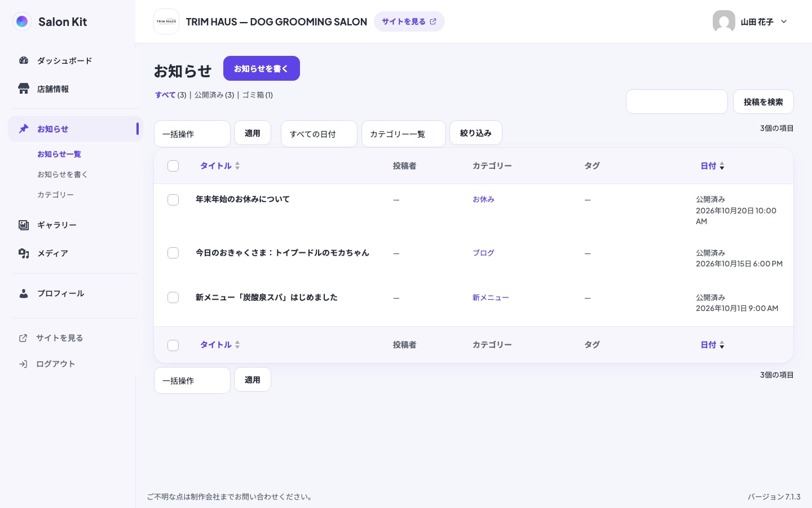812x508 pixels.
Task: Go to お知らせを書く in the sidebar submenu
Action: click(x=63, y=174)
